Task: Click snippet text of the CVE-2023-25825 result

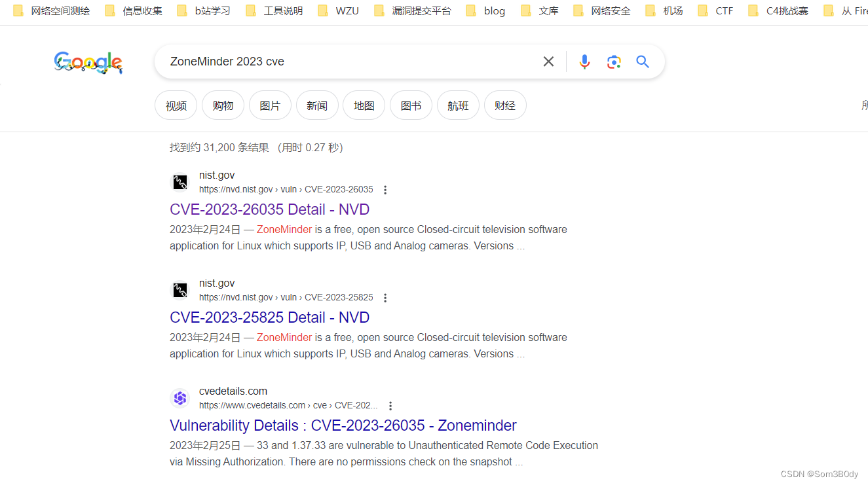Action: [x=368, y=346]
